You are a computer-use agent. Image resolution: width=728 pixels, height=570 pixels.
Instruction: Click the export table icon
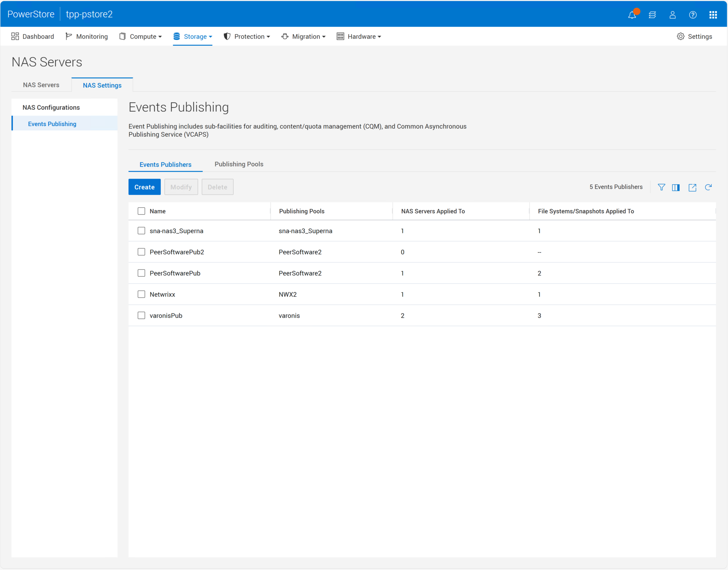(x=692, y=187)
